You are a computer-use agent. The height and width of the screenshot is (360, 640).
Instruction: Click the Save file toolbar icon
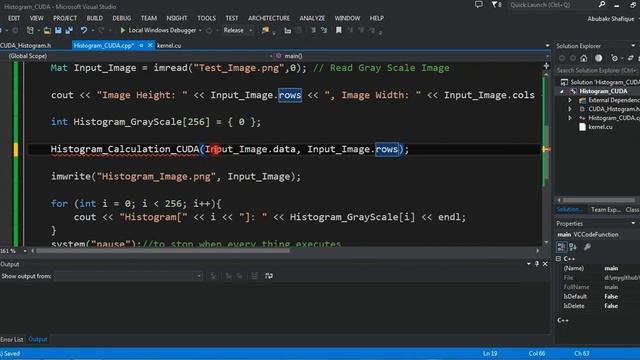coord(58,30)
